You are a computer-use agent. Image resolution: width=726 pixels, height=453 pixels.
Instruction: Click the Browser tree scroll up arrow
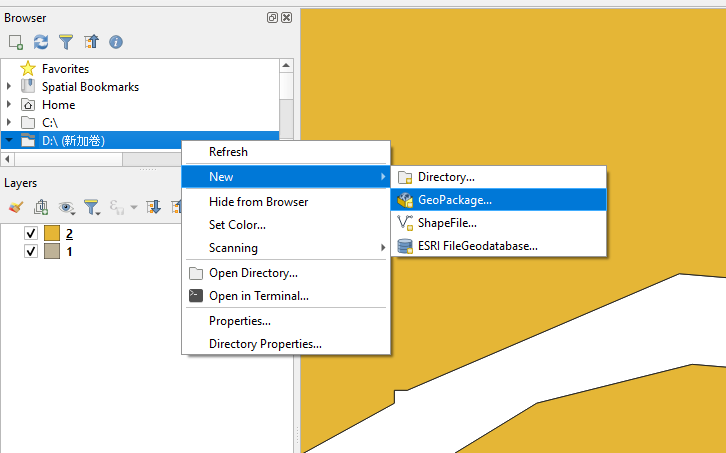(286, 65)
